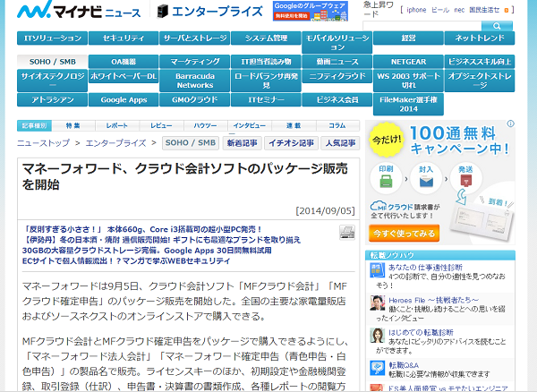Click the print icon beside article links
The width and height of the screenshot is (537, 392).
point(347,233)
